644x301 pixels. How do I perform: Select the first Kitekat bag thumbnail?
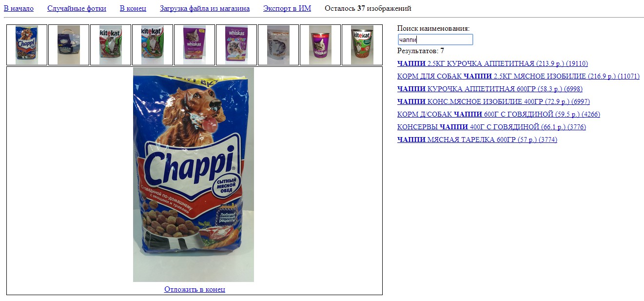click(x=111, y=45)
